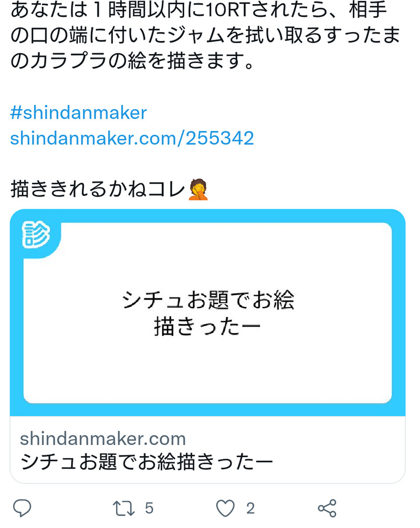Image resolution: width=420 pixels, height=528 pixels.
Task: Tap the reply speech bubble icon
Action: (22, 508)
